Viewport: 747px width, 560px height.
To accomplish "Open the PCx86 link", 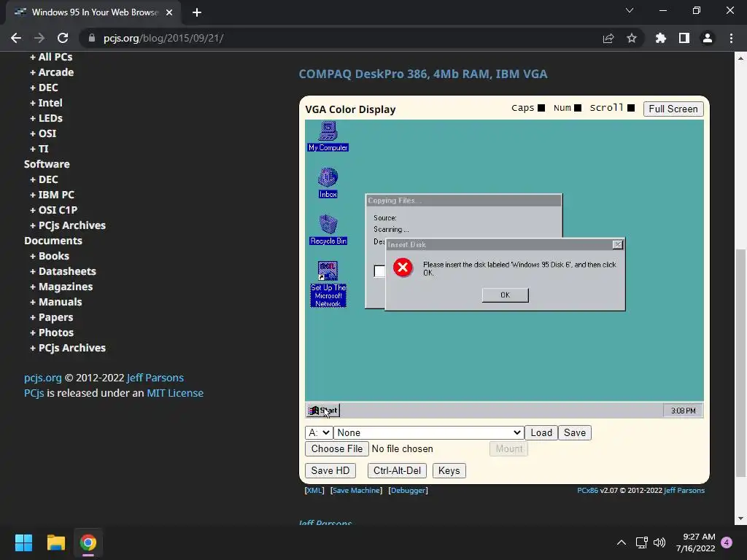I will coord(587,490).
